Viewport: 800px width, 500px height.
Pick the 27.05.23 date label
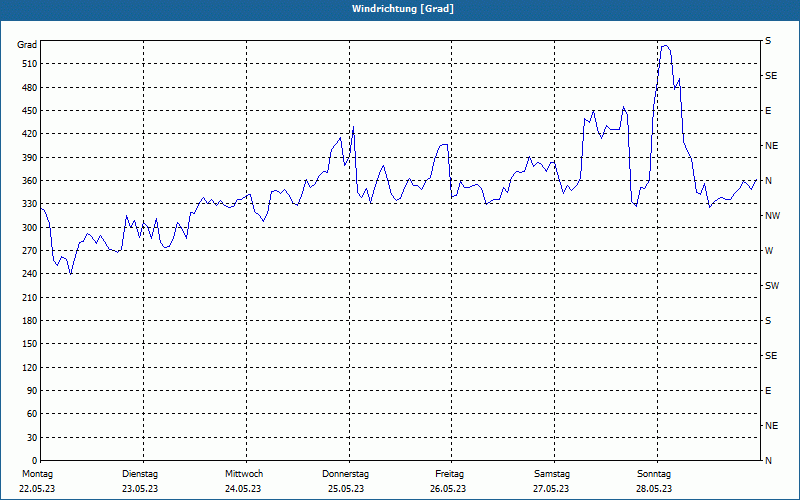tap(551, 489)
